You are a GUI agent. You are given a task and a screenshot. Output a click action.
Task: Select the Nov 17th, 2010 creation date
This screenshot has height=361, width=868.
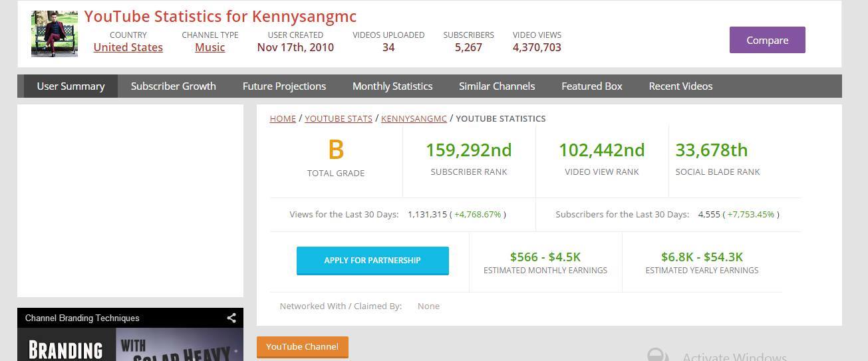(295, 47)
